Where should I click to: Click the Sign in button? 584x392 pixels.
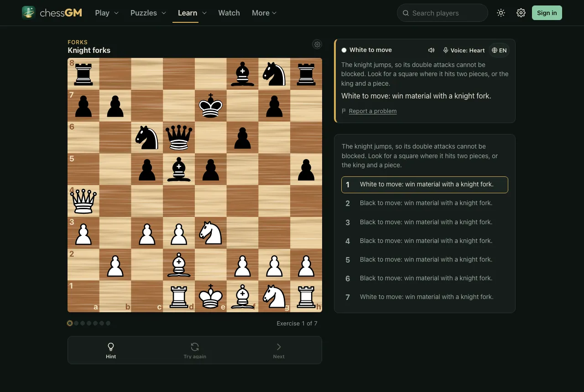click(547, 13)
